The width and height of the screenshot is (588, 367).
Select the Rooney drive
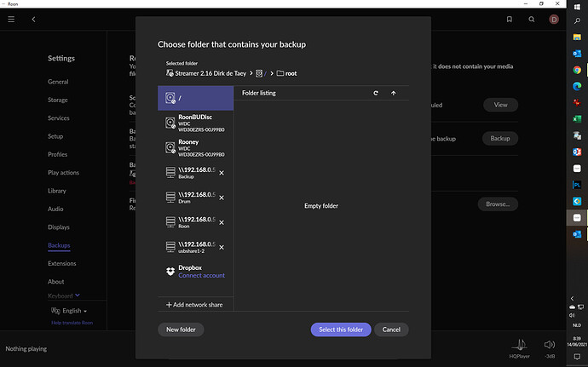tap(195, 147)
